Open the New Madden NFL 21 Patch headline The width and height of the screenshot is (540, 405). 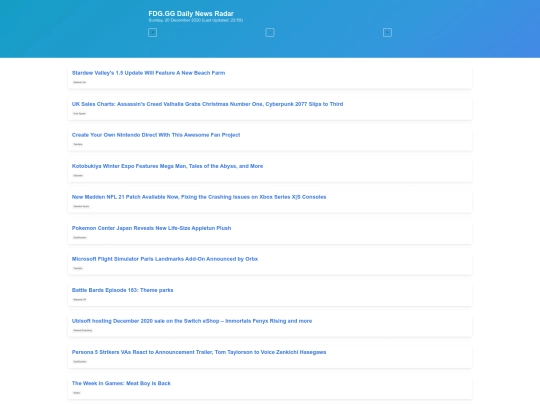click(x=199, y=197)
